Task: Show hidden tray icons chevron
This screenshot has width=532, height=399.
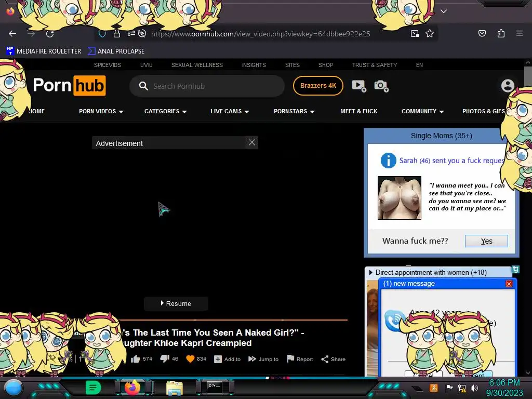Action: click(x=417, y=388)
